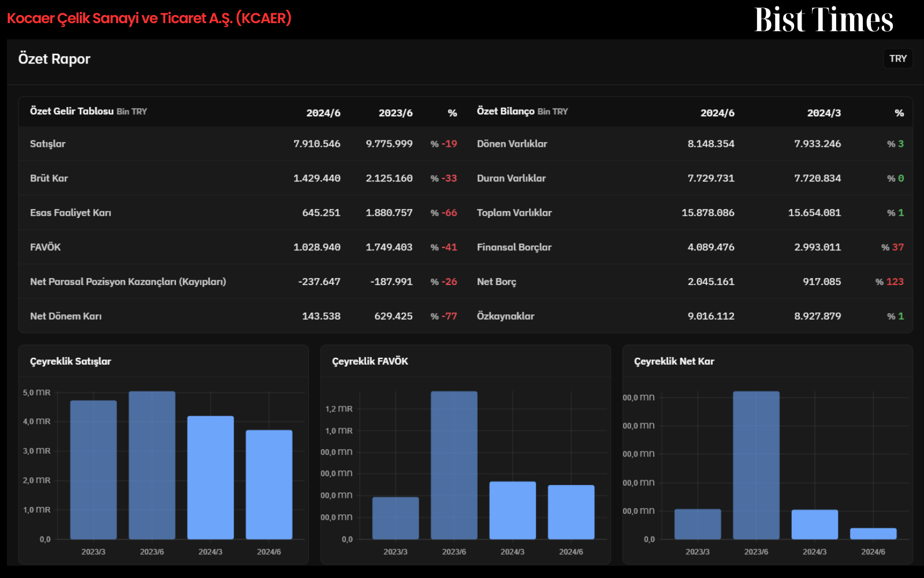Select the Özet Rapor heading

coord(54,59)
